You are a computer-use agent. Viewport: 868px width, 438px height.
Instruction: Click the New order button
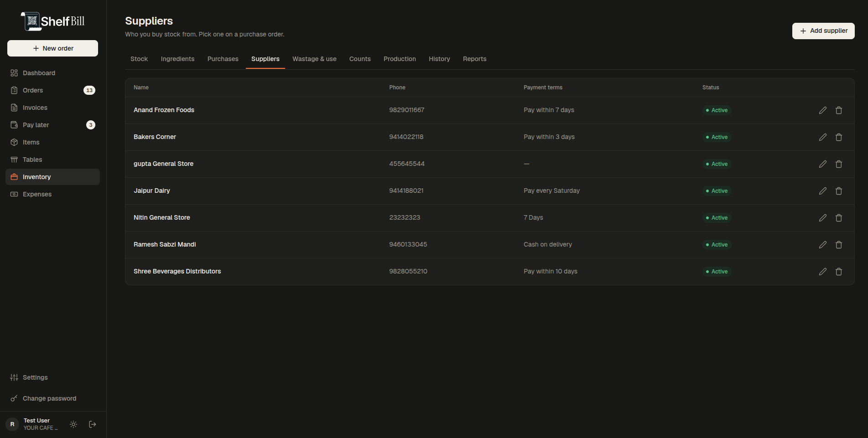coord(52,48)
